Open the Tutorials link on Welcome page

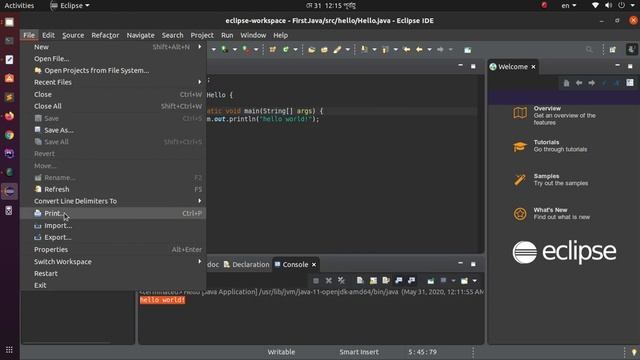point(546,142)
